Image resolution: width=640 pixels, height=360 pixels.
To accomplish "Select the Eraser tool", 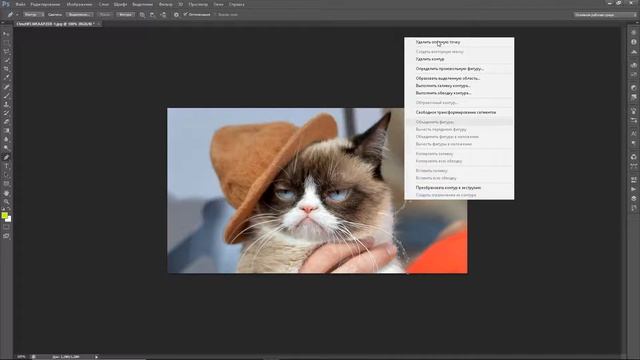I will click(6, 122).
